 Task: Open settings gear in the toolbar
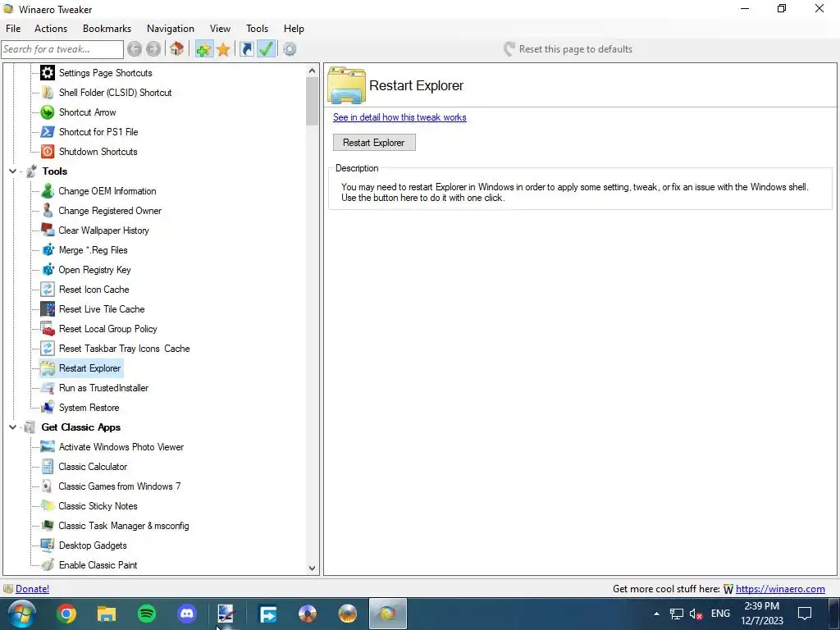pos(290,49)
